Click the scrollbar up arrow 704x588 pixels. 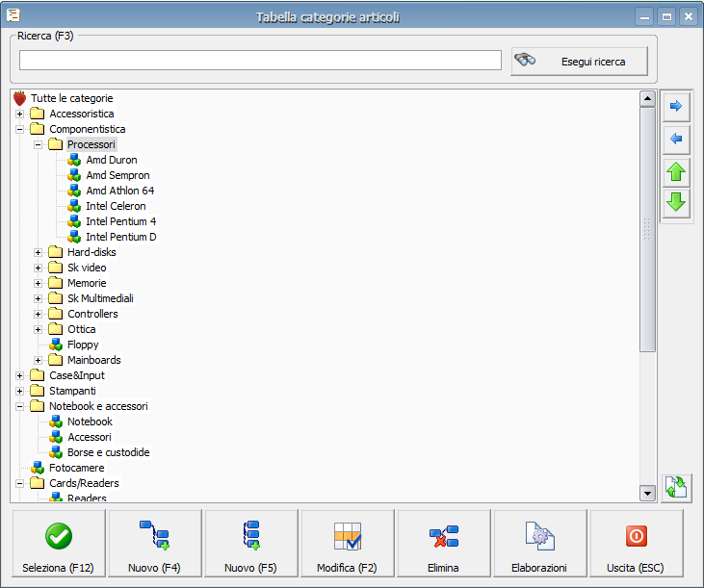click(x=647, y=99)
